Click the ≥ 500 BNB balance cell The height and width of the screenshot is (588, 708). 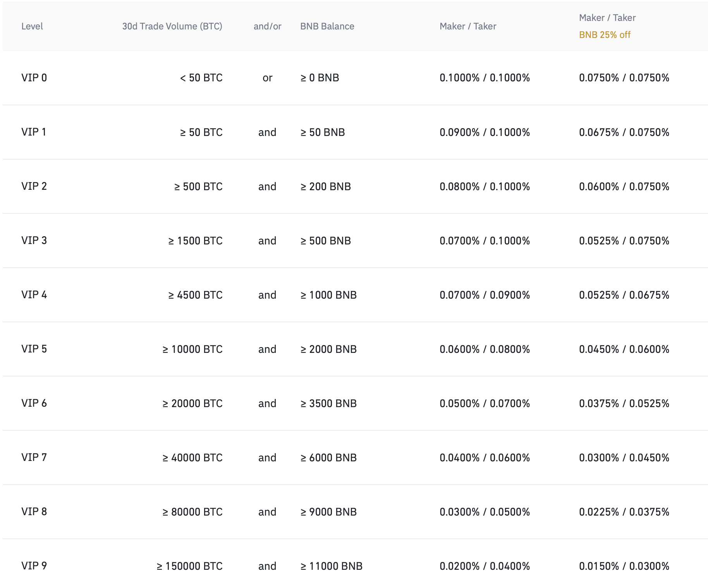(x=326, y=241)
